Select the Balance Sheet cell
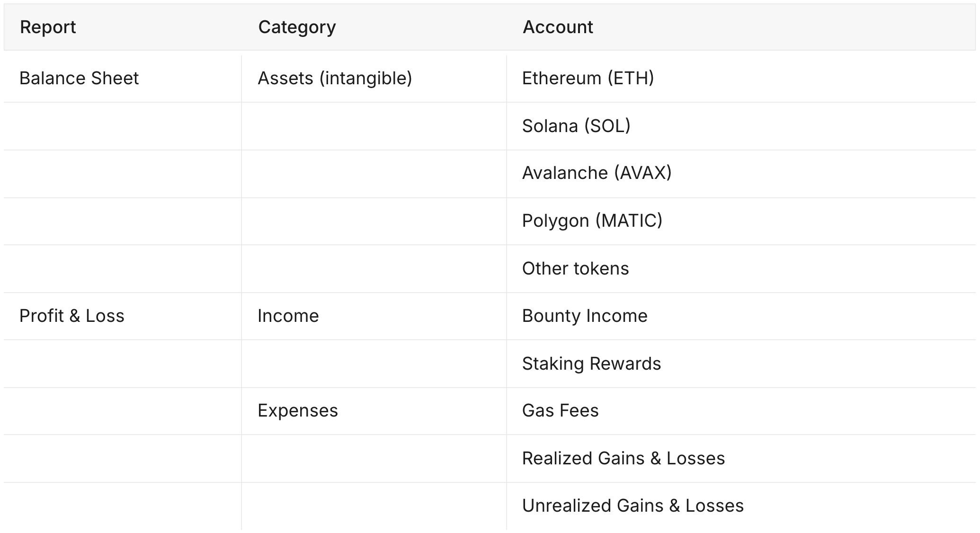Screen dimensions: 980x533 pos(79,79)
